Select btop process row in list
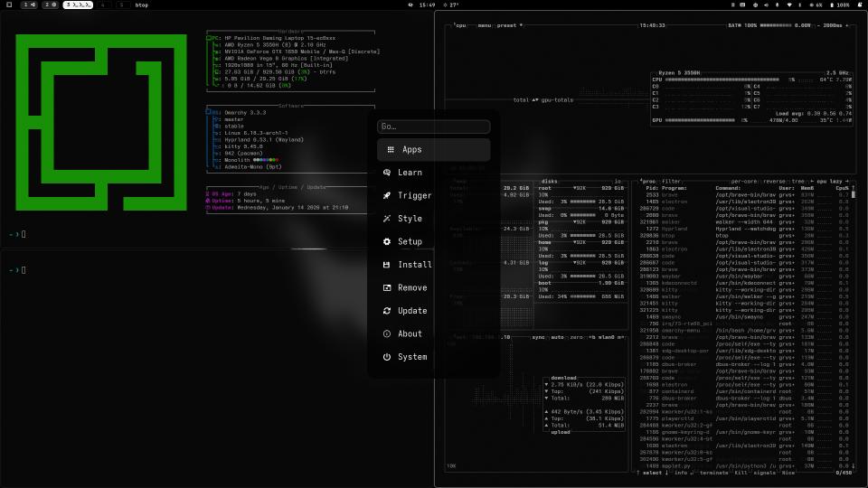 tap(744, 236)
